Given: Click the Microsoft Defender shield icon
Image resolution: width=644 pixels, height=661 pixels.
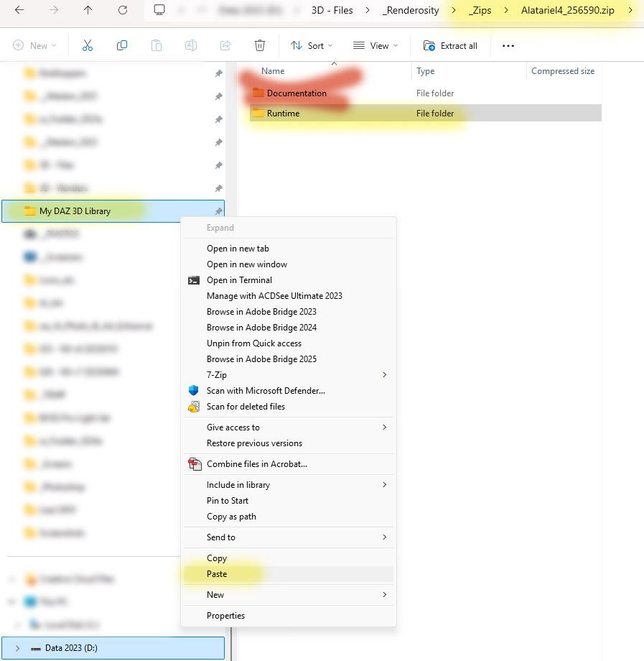Looking at the screenshot, I should pyautogui.click(x=194, y=391).
